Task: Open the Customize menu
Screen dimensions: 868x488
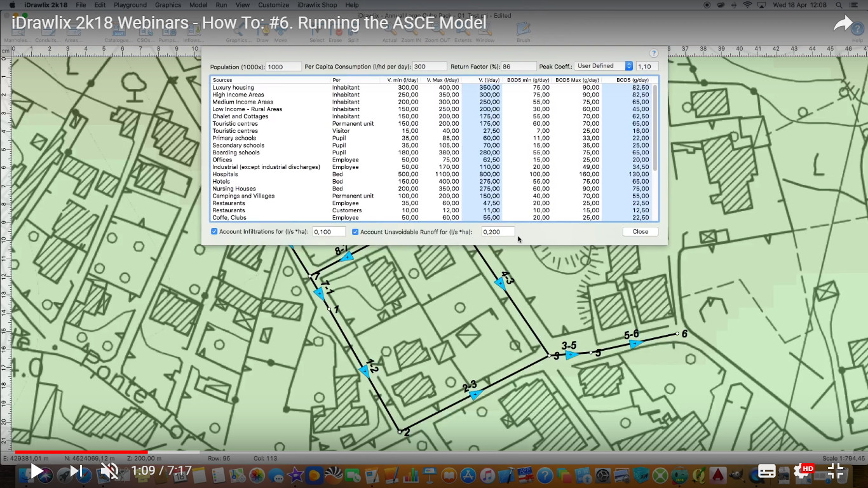Action: pos(273,5)
